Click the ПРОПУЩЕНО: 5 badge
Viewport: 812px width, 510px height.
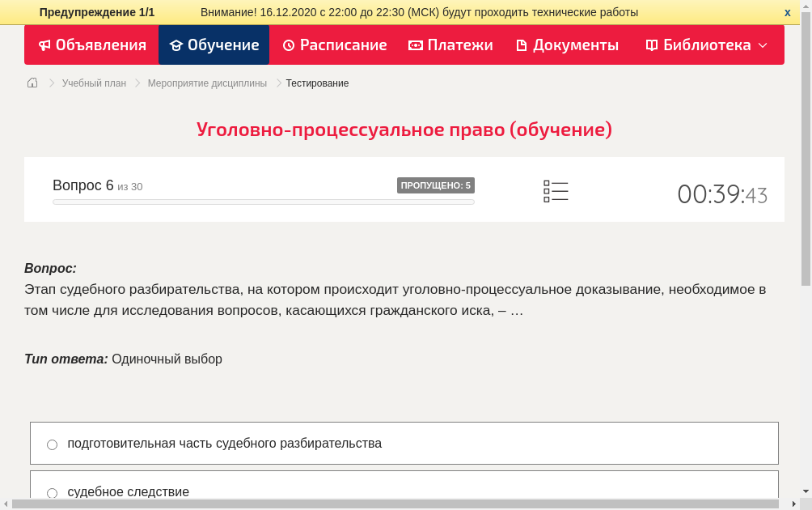436,185
